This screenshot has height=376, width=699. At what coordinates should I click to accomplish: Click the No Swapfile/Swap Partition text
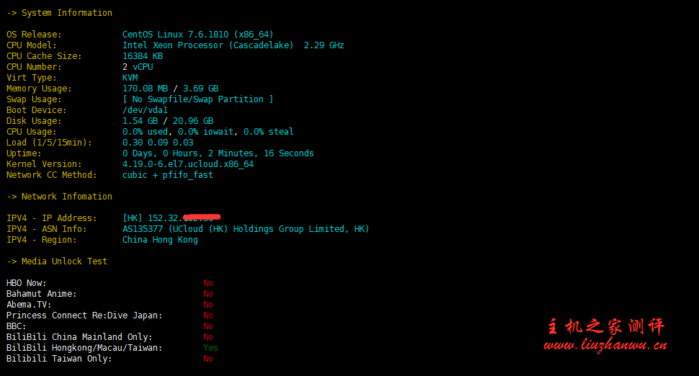[x=198, y=99]
